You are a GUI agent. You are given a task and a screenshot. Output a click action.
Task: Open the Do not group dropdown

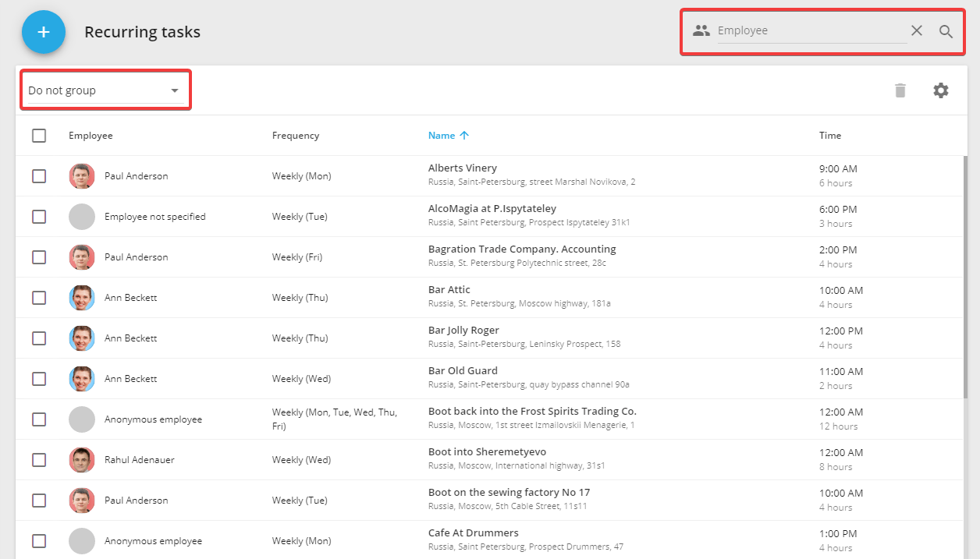[104, 90]
